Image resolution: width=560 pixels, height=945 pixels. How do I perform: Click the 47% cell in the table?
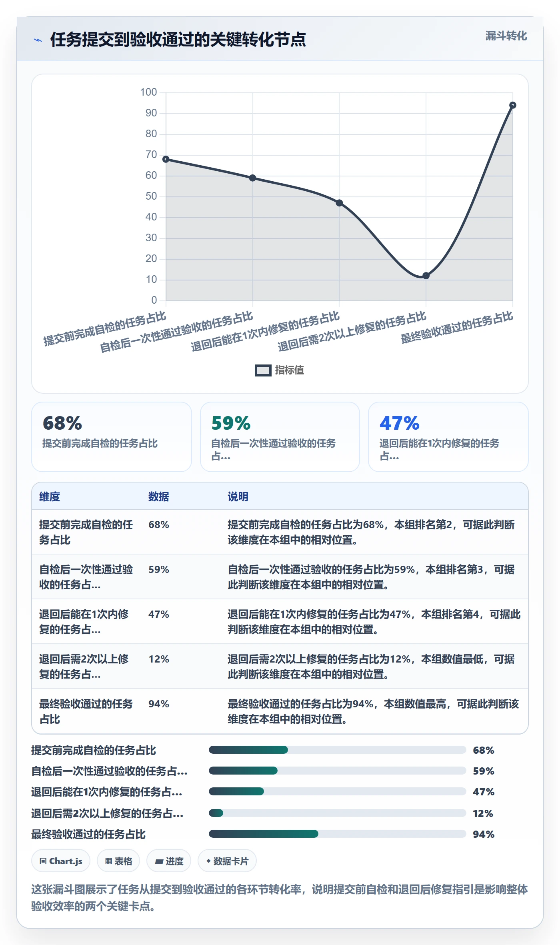pyautogui.click(x=159, y=615)
